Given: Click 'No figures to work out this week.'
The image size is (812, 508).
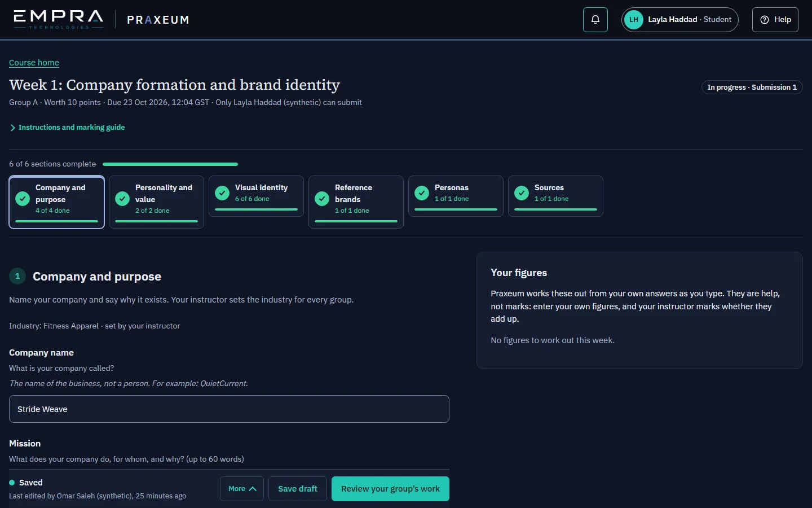Looking at the screenshot, I should click(x=553, y=340).
